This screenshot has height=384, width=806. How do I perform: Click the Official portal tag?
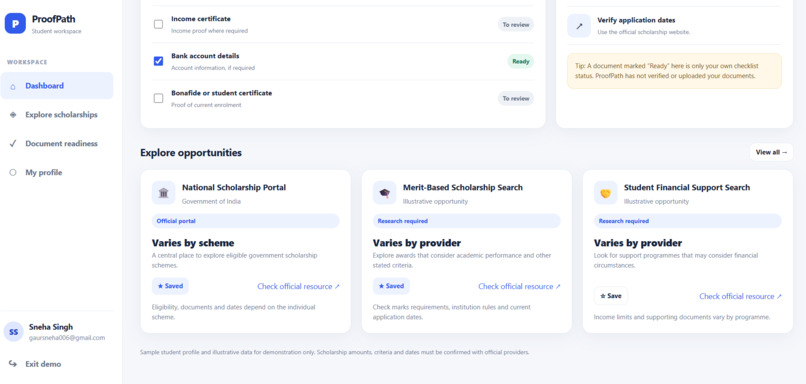pos(246,221)
